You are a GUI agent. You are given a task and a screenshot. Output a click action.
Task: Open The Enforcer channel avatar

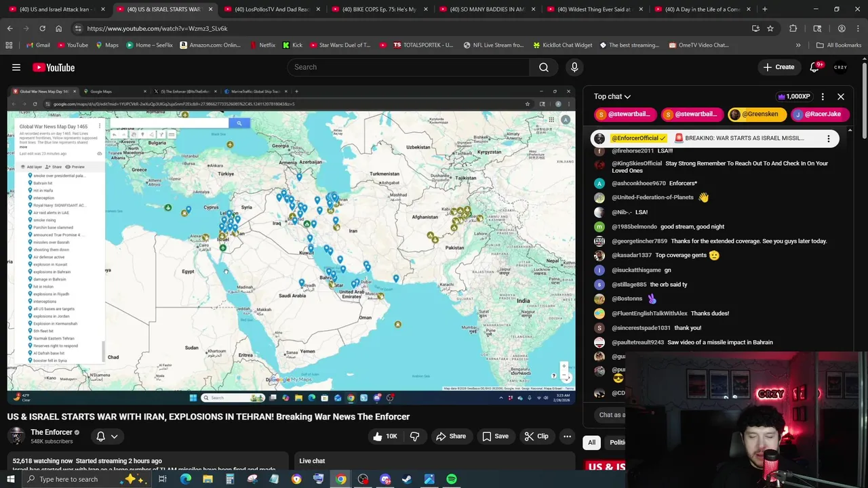pos(16,436)
